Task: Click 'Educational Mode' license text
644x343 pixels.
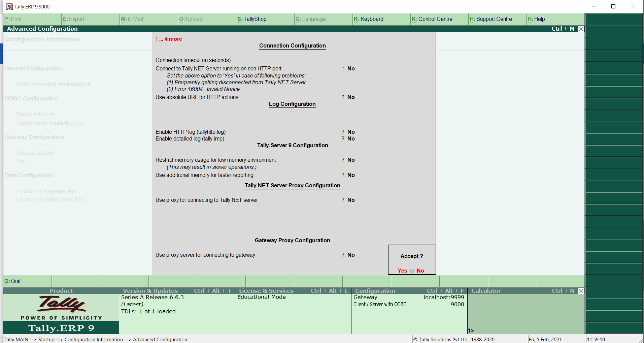Action: tap(262, 297)
